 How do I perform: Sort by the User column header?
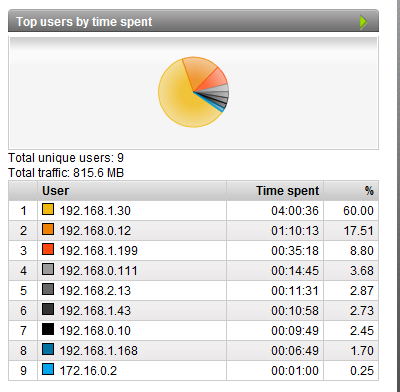[55, 191]
